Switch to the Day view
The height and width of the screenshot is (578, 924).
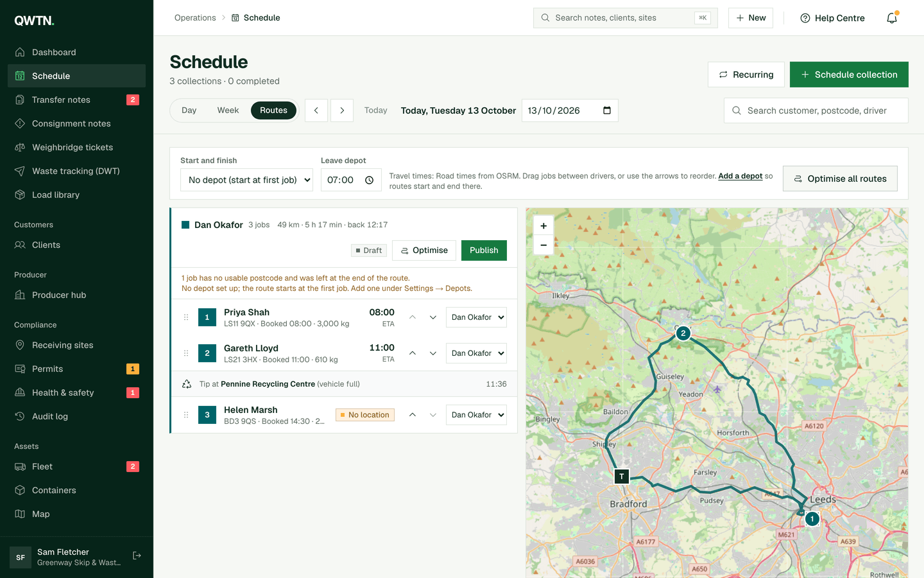pos(189,110)
